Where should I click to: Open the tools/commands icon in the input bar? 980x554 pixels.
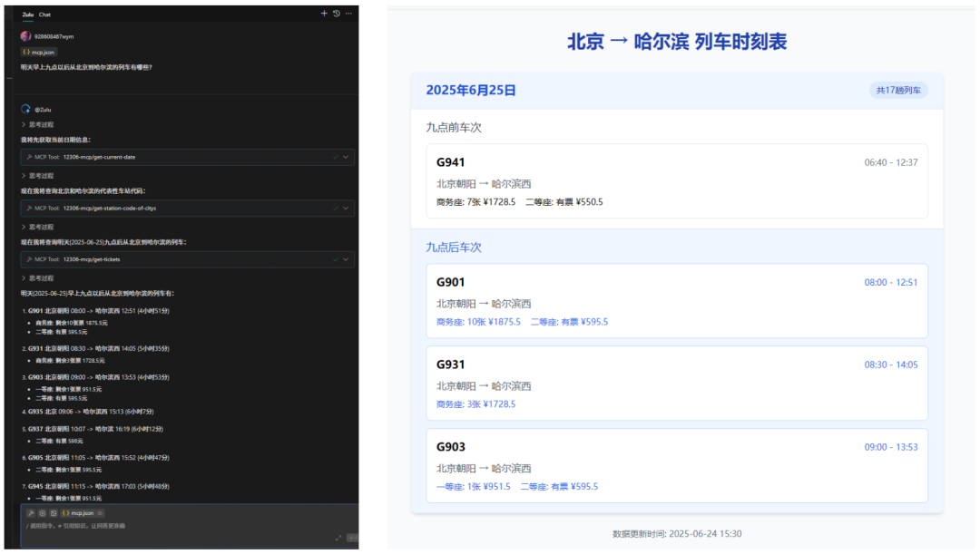[30, 513]
